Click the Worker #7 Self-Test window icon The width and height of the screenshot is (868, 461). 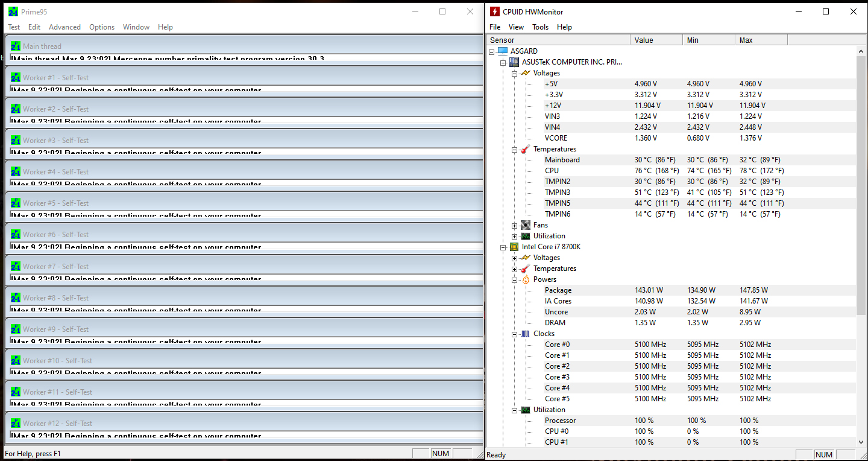click(16, 266)
